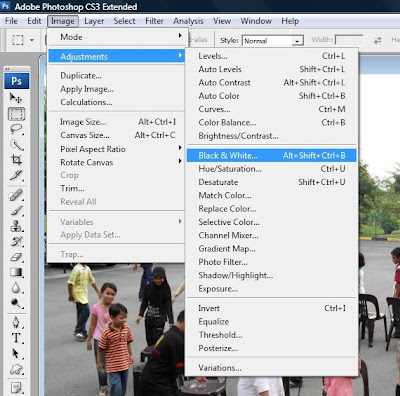
Task: Click the Ps logo atop the toolbox
Action: click(x=17, y=81)
